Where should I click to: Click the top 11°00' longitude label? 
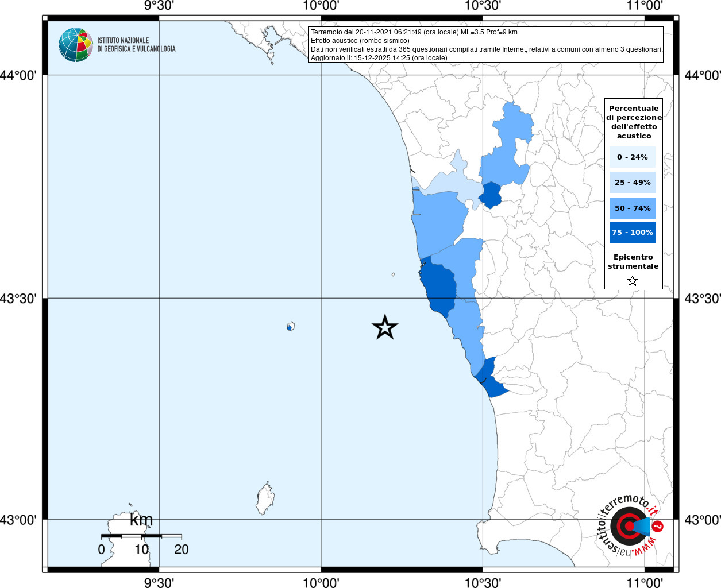(x=645, y=6)
